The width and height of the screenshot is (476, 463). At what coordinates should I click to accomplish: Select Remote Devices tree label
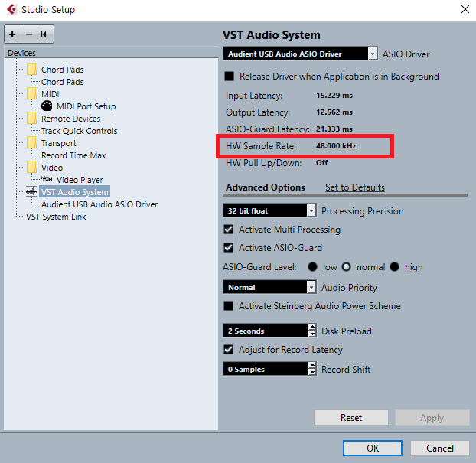tap(70, 119)
